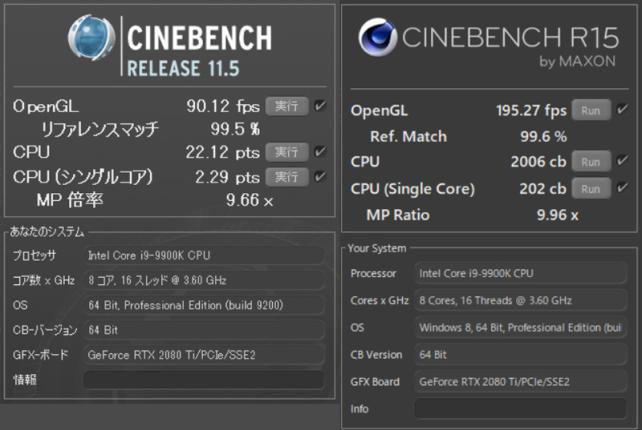Toggle the CPU checkbox in Cinebench R15
The height and width of the screenshot is (430, 642).
pyautogui.click(x=622, y=161)
